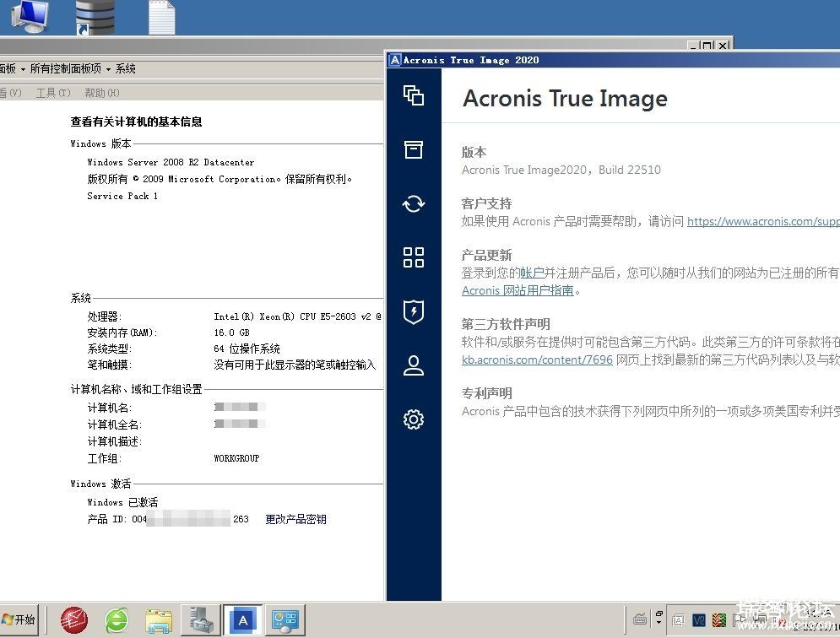Open the Archive section in Acronis sidebar

[414, 149]
